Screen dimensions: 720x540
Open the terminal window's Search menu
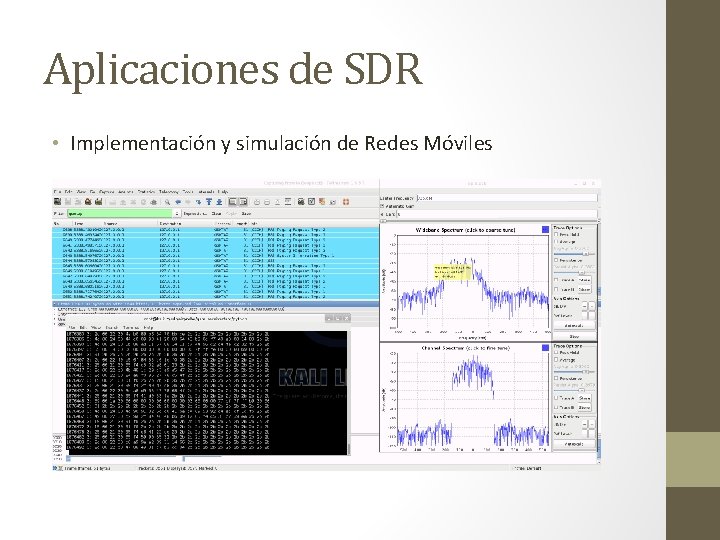pyautogui.click(x=112, y=328)
